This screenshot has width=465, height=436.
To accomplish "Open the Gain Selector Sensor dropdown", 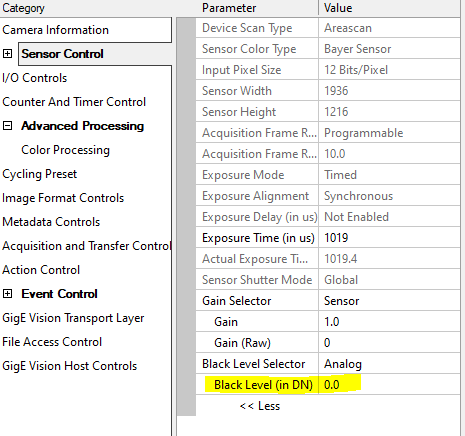I will pyautogui.click(x=389, y=301).
